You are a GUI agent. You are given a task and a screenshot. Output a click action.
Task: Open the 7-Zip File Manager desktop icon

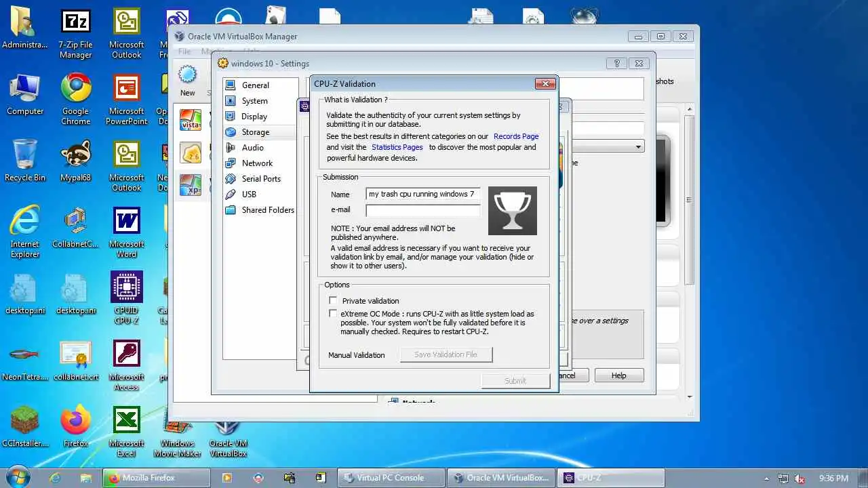click(x=75, y=34)
